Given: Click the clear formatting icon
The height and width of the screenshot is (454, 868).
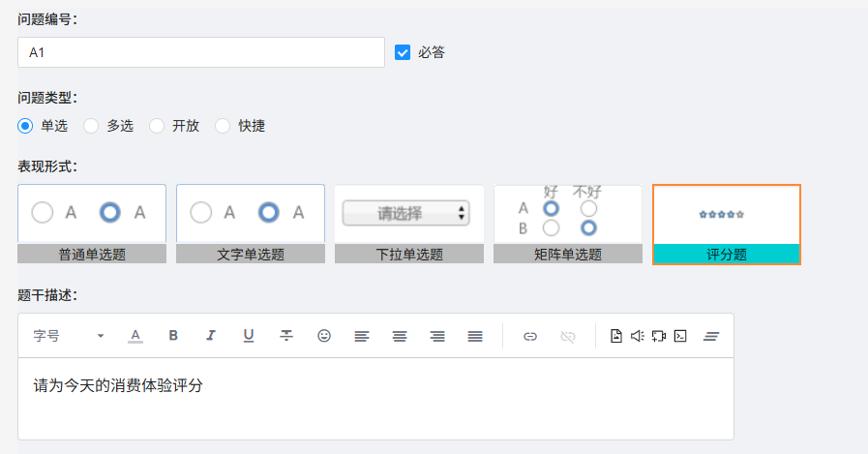Looking at the screenshot, I should [x=711, y=336].
